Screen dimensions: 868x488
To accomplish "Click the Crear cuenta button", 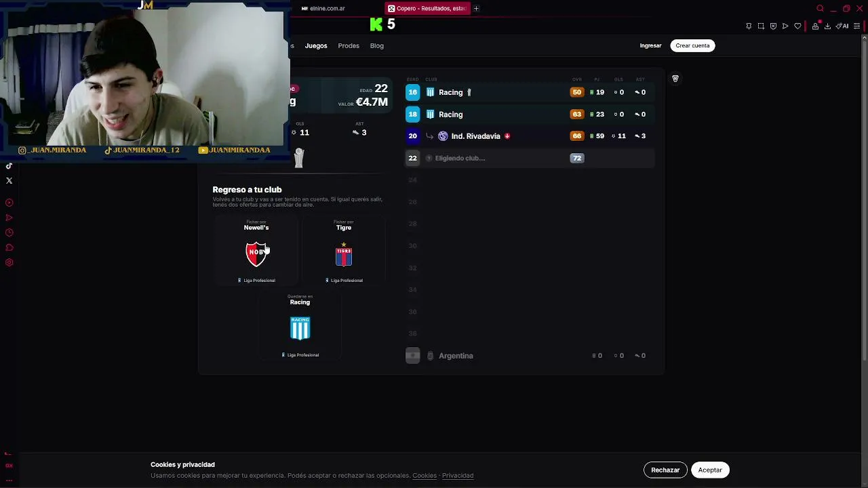I will click(x=692, y=45).
